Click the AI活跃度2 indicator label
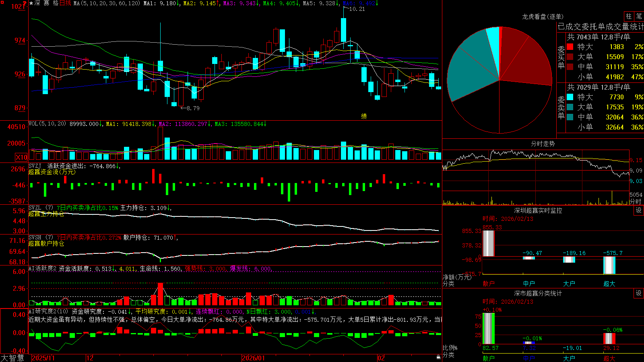This screenshot has height=362, width=644. [43, 269]
